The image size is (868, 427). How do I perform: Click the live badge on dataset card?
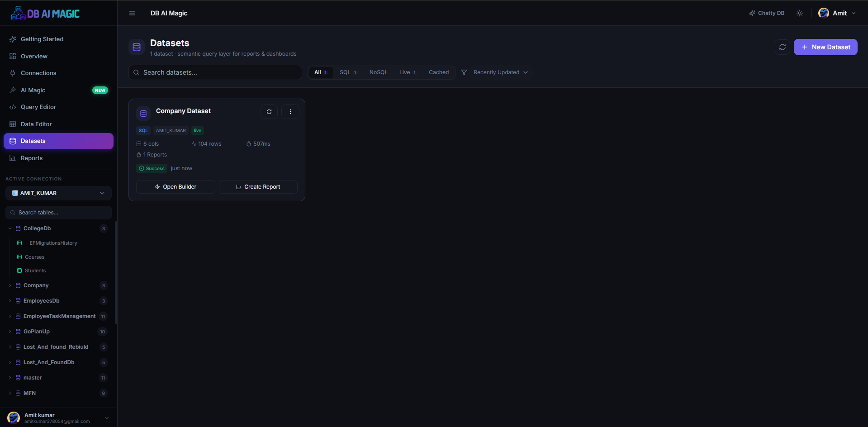pos(198,130)
